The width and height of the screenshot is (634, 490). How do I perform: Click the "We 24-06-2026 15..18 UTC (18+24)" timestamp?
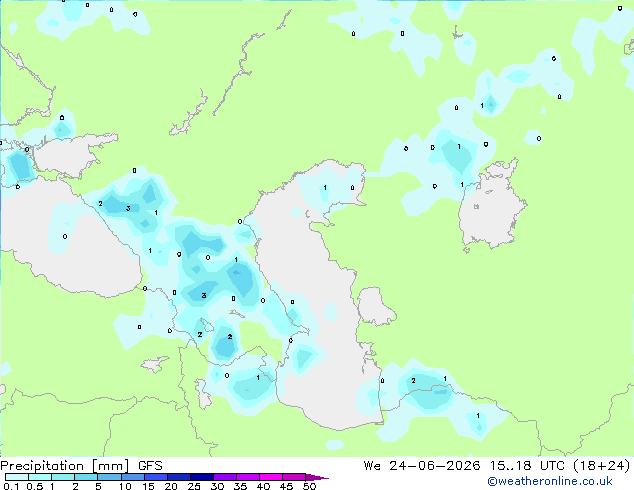point(497,466)
